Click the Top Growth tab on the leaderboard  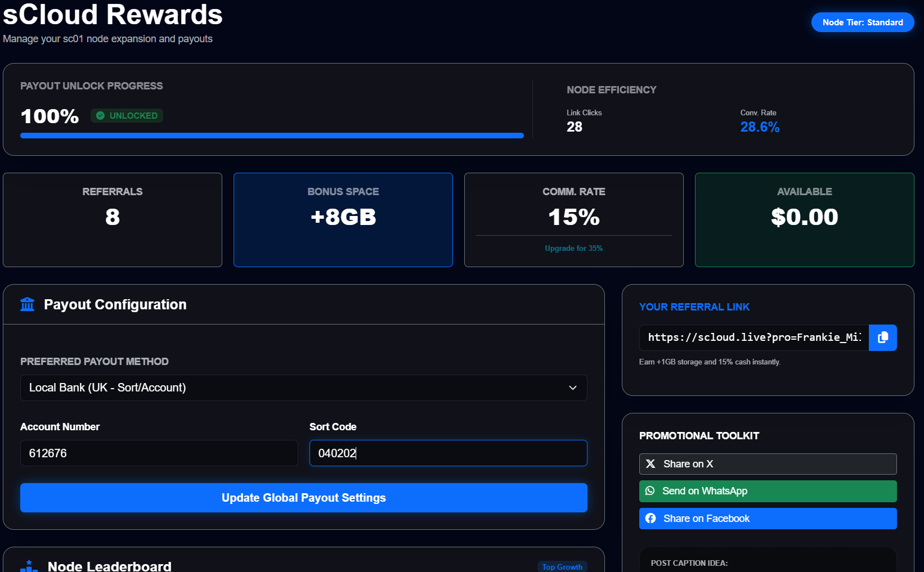pos(562,566)
